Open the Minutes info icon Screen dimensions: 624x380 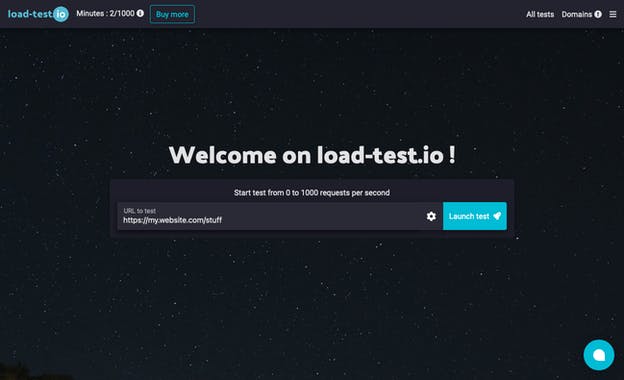[140, 13]
